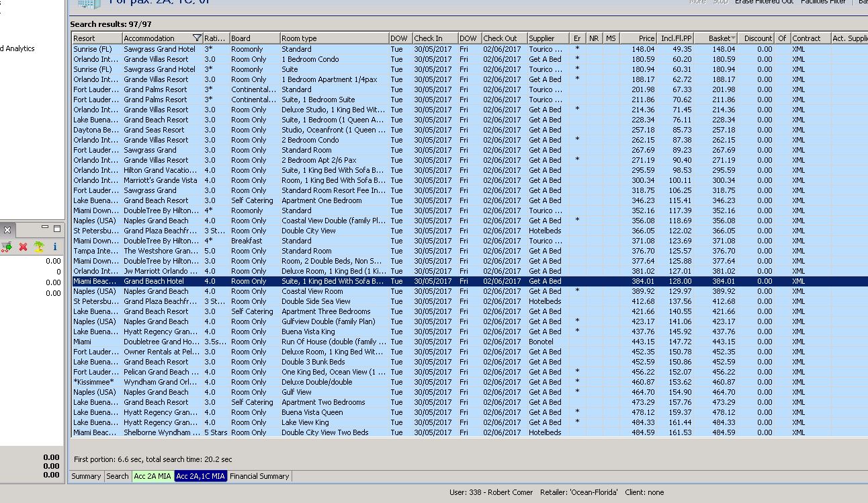Click the Double 3 Bunk Beds room

(334, 362)
